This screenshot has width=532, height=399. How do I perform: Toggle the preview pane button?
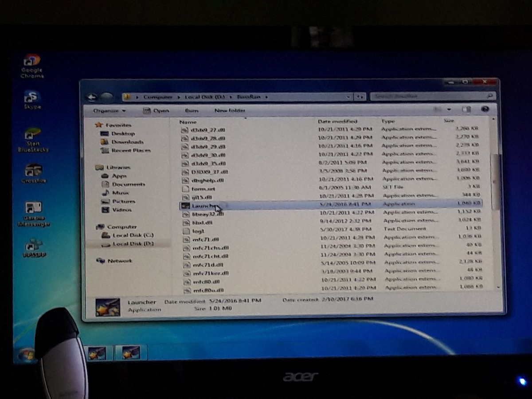(466, 109)
